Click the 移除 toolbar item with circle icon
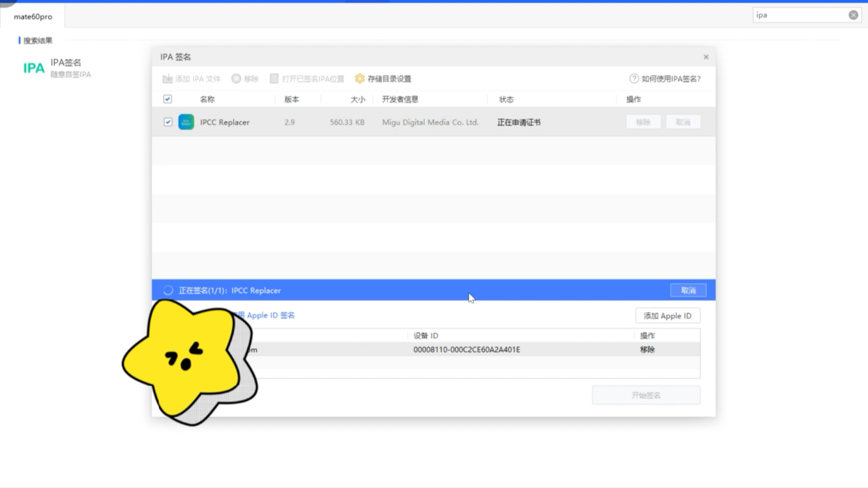Image resolution: width=868 pixels, height=488 pixels. click(245, 79)
